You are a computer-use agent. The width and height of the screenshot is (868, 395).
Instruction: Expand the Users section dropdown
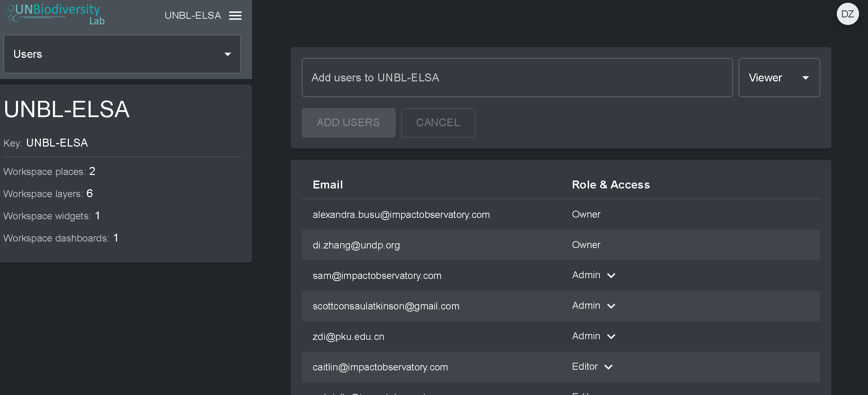coord(122,54)
